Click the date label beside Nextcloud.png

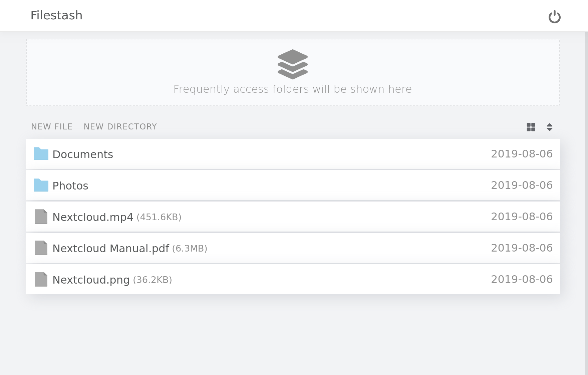click(x=522, y=280)
